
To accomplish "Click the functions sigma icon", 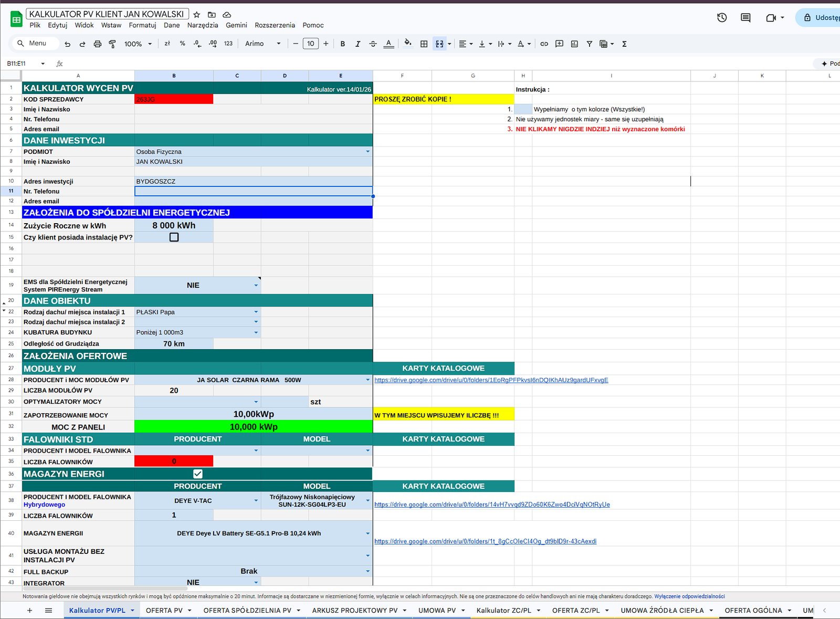I will [x=624, y=44].
